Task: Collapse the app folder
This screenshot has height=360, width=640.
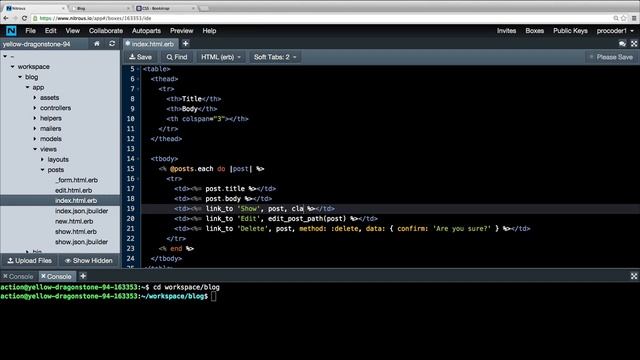Action: tap(27, 87)
